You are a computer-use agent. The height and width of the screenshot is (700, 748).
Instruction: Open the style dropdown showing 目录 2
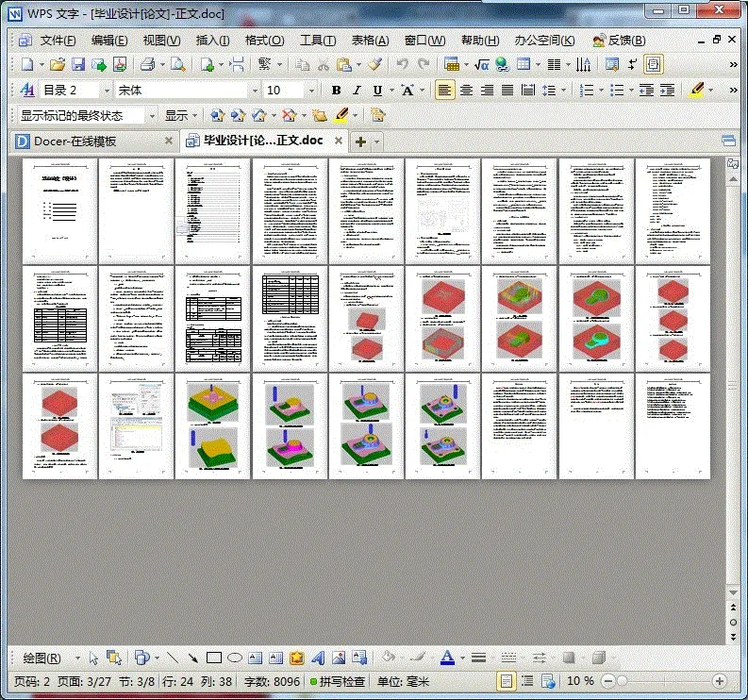(107, 91)
